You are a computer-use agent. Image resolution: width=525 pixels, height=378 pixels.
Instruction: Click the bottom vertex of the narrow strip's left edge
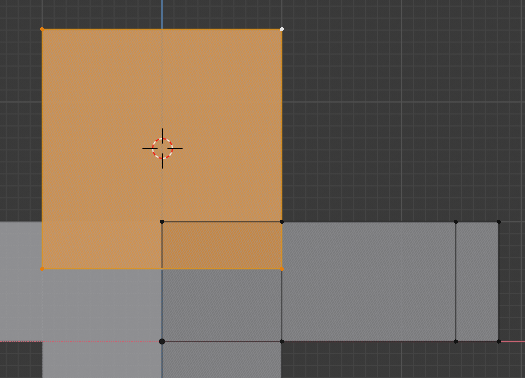(456, 342)
